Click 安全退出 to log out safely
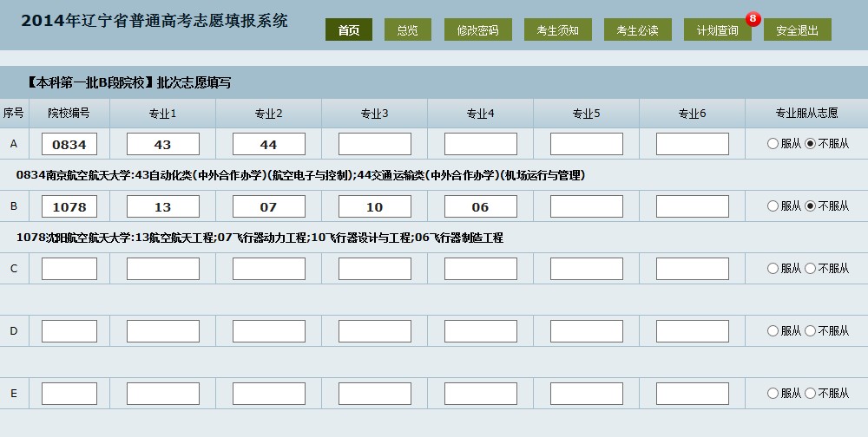The height and width of the screenshot is (437, 868). 797,30
